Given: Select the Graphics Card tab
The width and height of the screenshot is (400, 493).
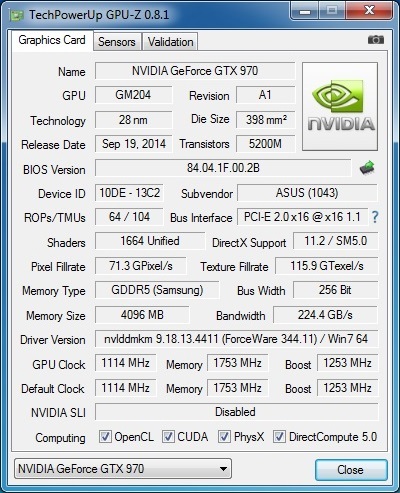Looking at the screenshot, I should 52,40.
